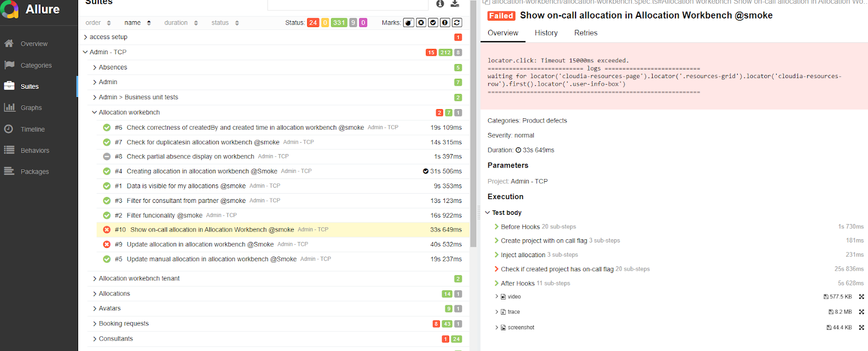The height and width of the screenshot is (351, 868).
Task: Click the info icon above the suites list
Action: tap(440, 4)
